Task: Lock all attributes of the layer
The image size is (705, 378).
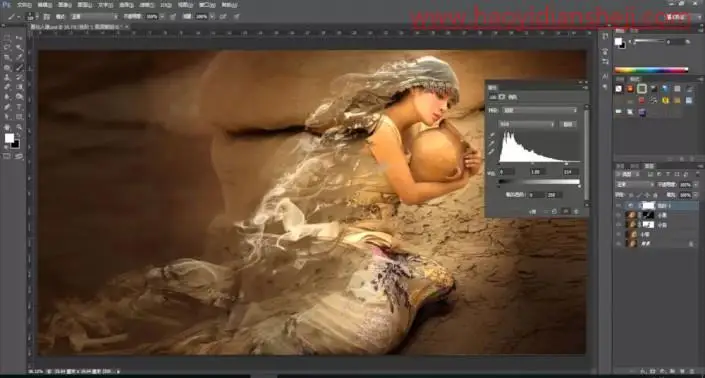Action: [x=655, y=195]
